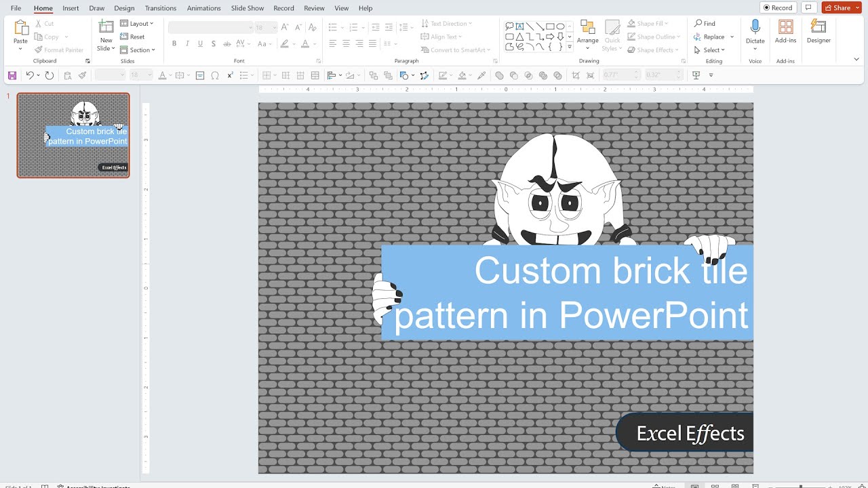This screenshot has width=868, height=488.
Task: Reset the slide layout
Action: point(133,37)
